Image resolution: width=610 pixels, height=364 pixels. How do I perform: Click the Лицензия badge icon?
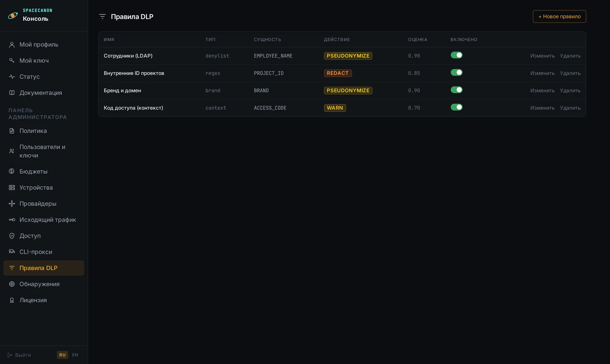[12, 300]
